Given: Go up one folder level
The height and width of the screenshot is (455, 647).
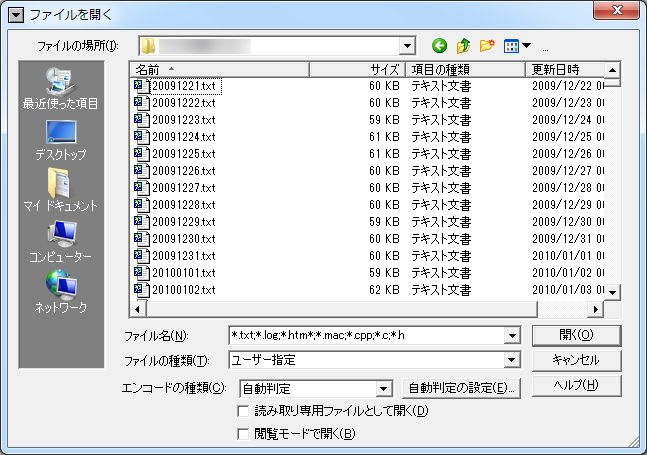Looking at the screenshot, I should point(463,45).
